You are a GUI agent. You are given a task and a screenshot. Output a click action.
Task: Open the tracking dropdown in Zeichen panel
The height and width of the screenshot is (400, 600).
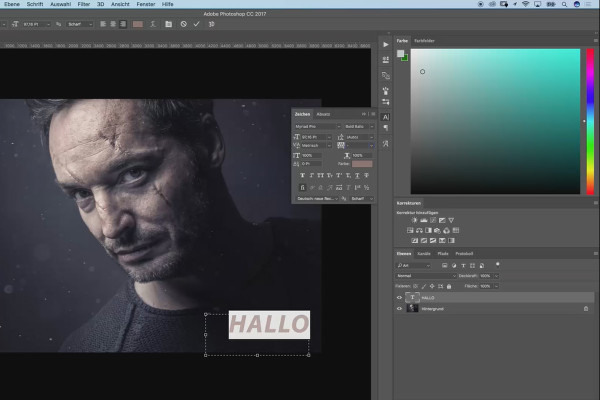point(371,145)
